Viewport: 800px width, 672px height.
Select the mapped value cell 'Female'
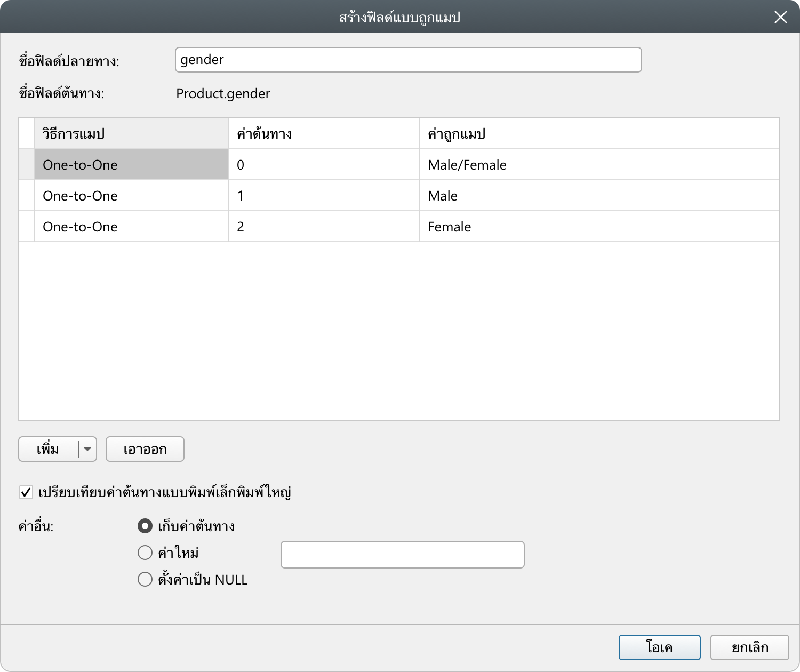(x=598, y=227)
